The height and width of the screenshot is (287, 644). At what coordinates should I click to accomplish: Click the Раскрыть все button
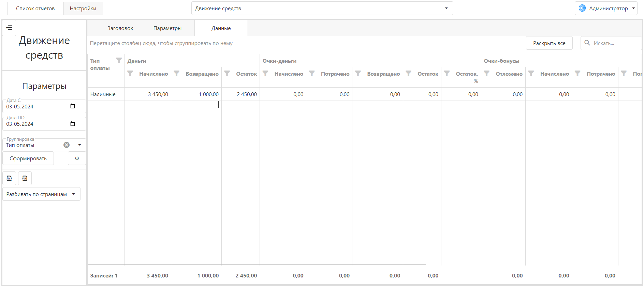coord(549,43)
